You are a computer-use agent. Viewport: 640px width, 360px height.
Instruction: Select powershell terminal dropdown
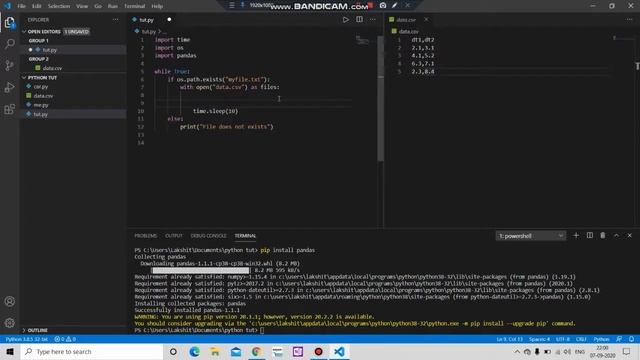(x=531, y=236)
